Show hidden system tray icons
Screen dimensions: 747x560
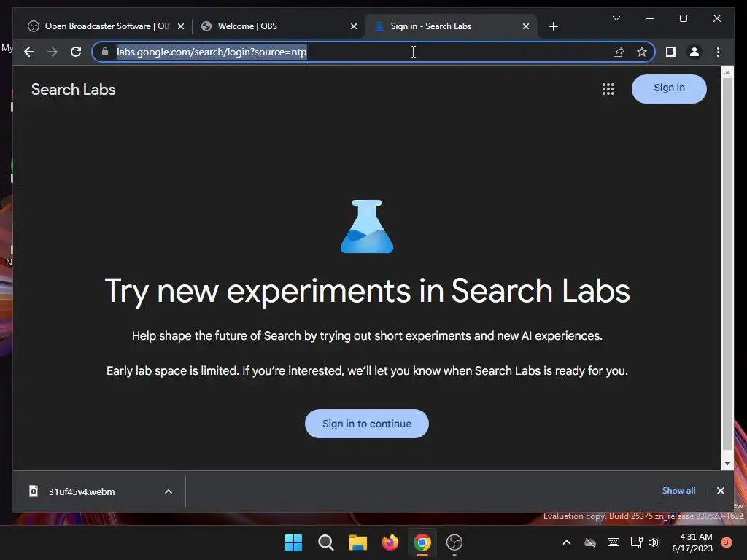coord(566,542)
